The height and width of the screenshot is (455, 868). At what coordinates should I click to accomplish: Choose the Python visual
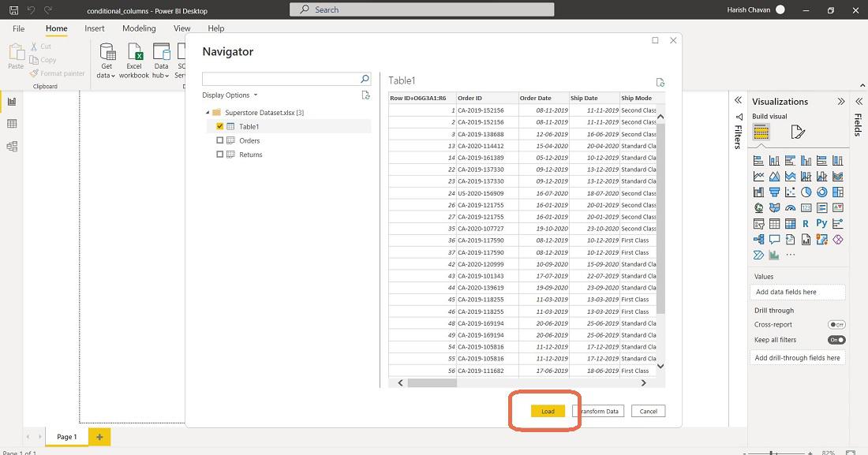tap(822, 224)
